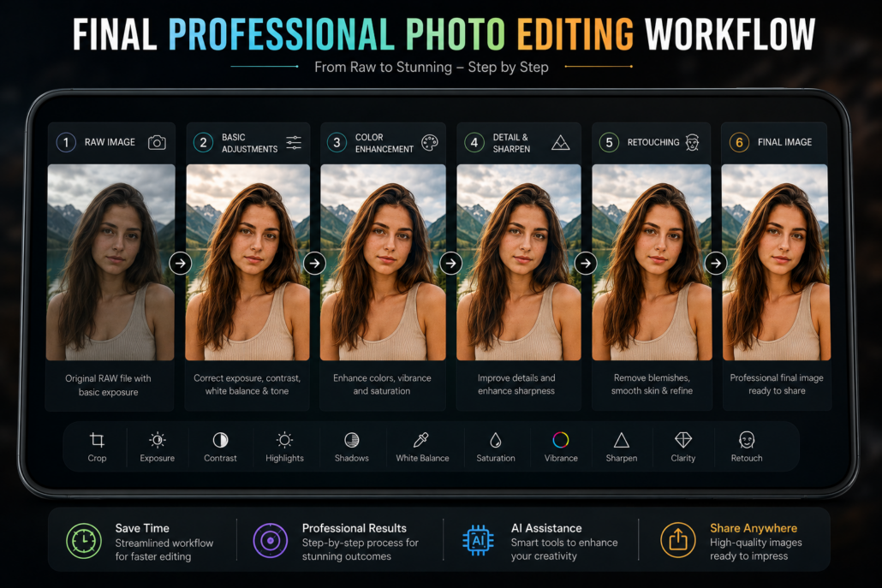882x588 pixels.
Task: Click the step 3 number circle
Action: [337, 142]
